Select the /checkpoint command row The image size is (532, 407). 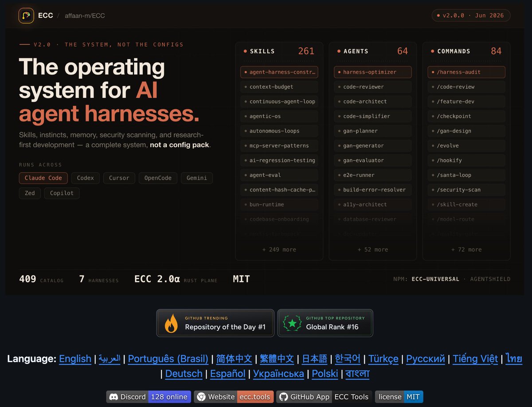[466, 116]
